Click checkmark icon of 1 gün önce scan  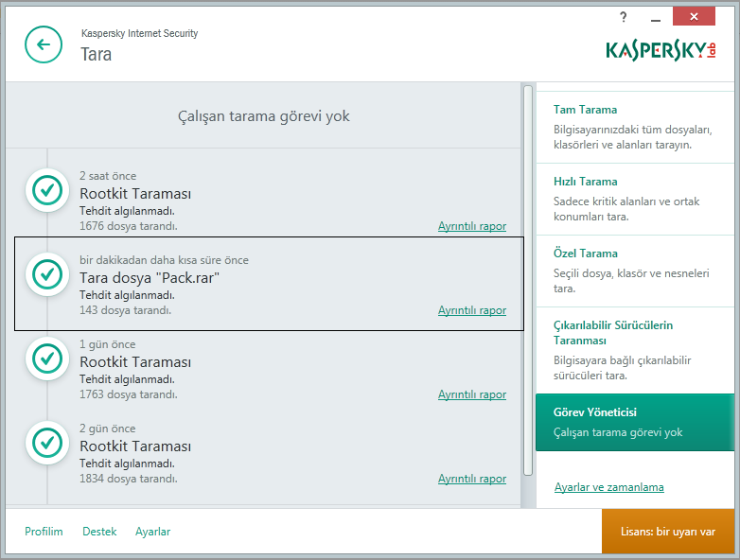click(x=47, y=359)
